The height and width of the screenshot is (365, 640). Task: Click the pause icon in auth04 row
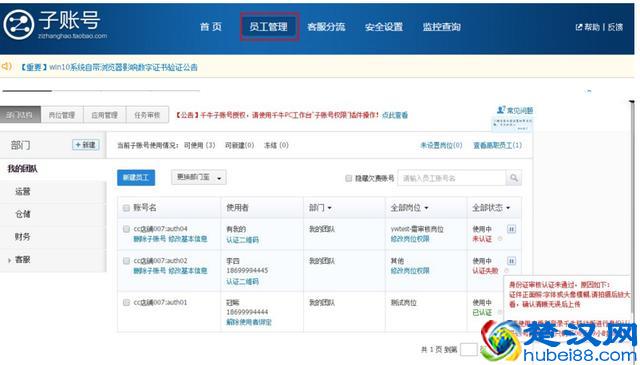(x=511, y=229)
